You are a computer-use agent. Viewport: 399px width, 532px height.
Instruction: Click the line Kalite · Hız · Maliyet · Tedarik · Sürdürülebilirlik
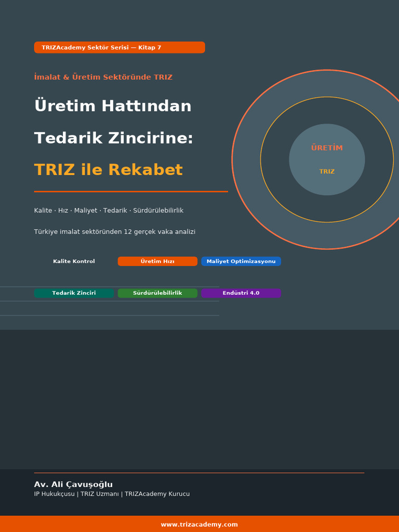pos(109,210)
